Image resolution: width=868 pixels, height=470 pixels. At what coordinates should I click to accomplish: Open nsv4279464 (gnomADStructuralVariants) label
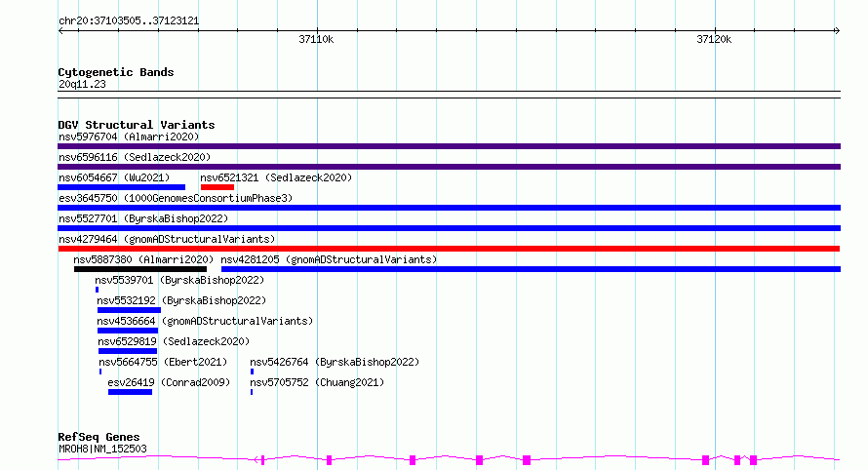point(167,239)
